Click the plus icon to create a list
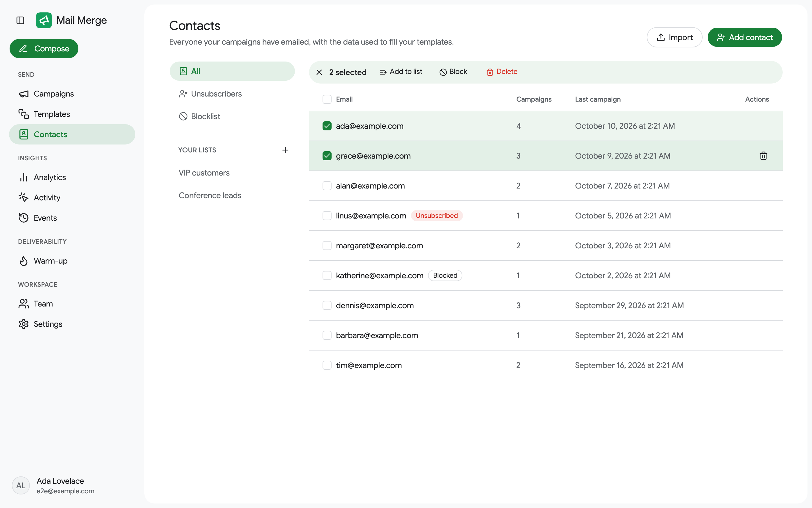The image size is (812, 508). point(285,150)
